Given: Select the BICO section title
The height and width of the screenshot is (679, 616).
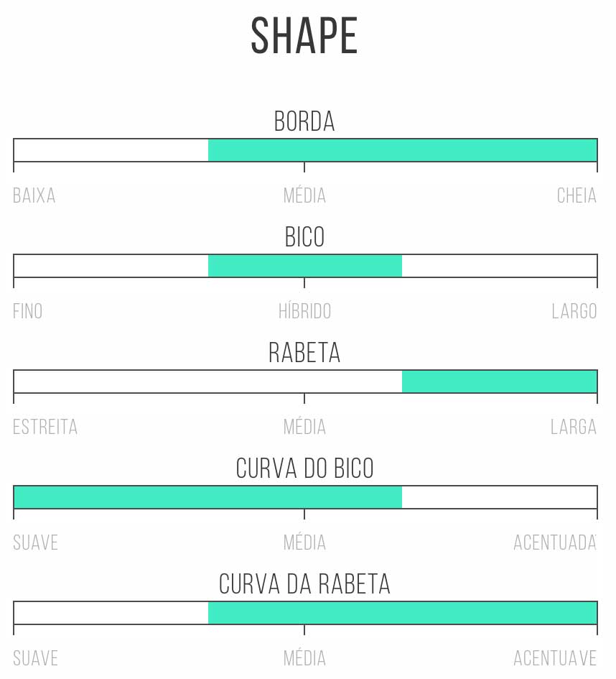Looking at the screenshot, I should (304, 237).
